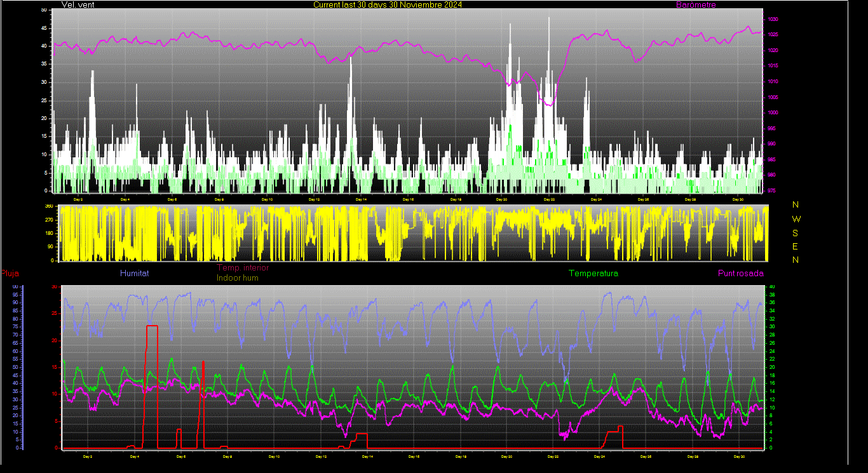Click the 'Temp. interior' label

[x=243, y=268]
